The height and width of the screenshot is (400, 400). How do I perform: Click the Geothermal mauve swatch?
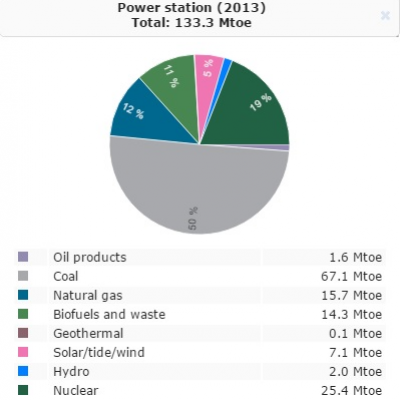(23, 333)
